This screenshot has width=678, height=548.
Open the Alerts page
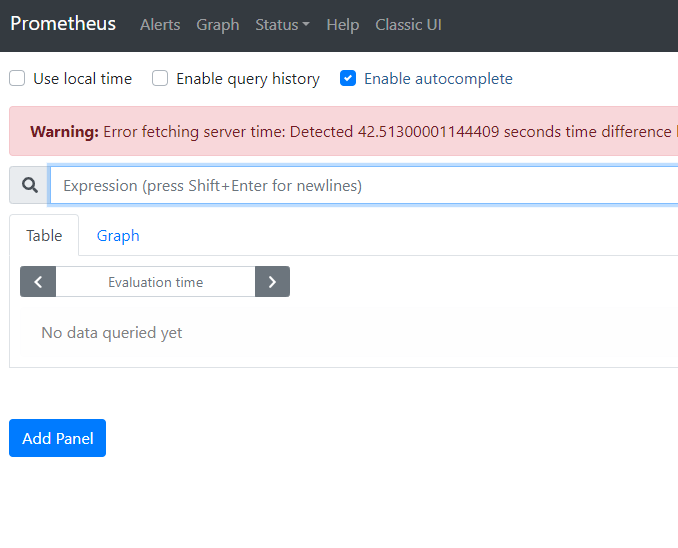[160, 24]
